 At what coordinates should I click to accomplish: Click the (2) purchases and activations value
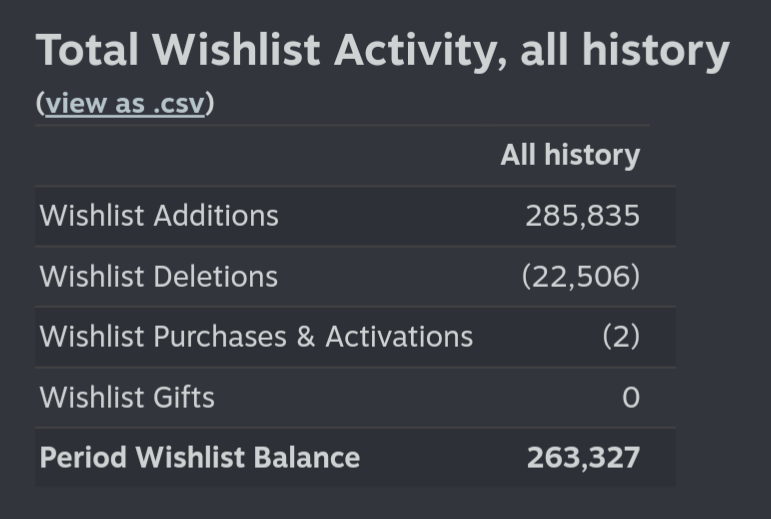point(622,337)
